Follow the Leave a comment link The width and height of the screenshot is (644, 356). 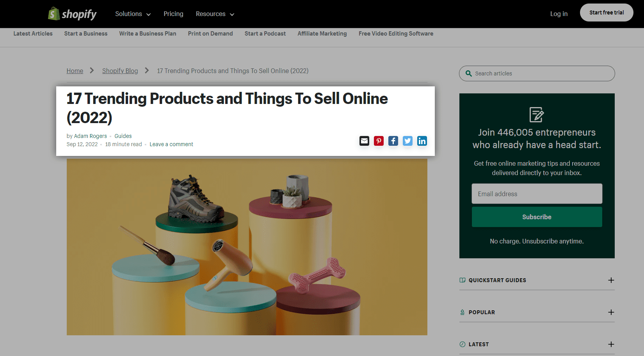(x=171, y=144)
